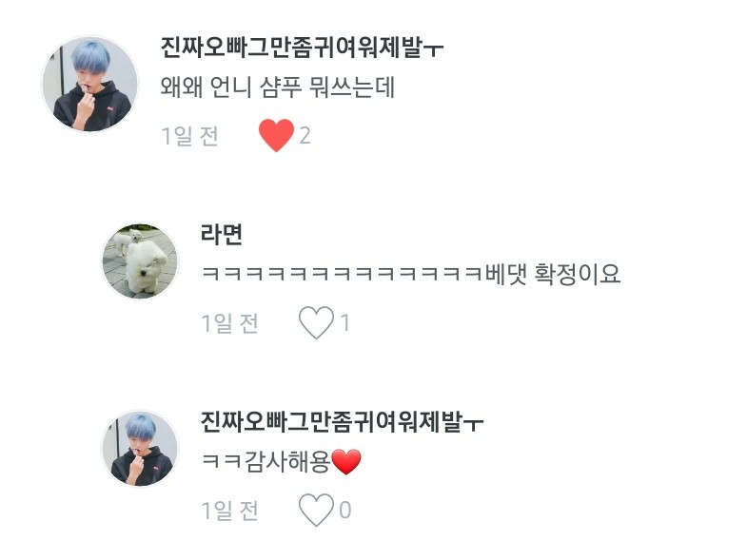Like the ㅋㅋ감사해용 reply heart outline
Viewport: 747px width, 560px height.
pos(316,510)
